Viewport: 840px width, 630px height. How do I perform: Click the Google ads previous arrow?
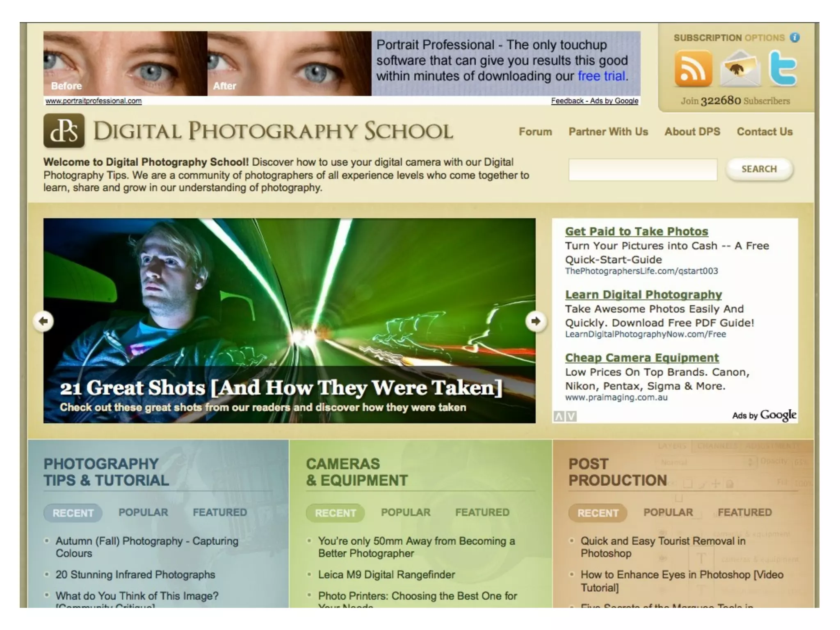(x=559, y=416)
